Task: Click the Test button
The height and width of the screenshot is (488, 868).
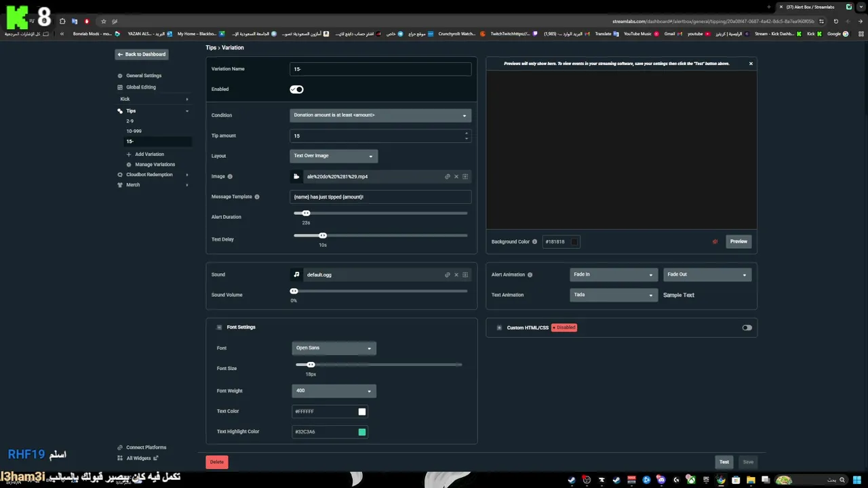Action: (724, 462)
